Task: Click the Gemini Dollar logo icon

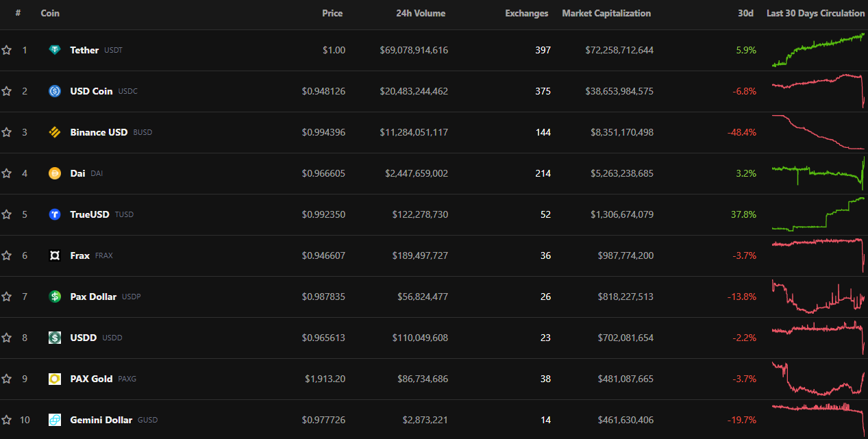Action: 55,420
